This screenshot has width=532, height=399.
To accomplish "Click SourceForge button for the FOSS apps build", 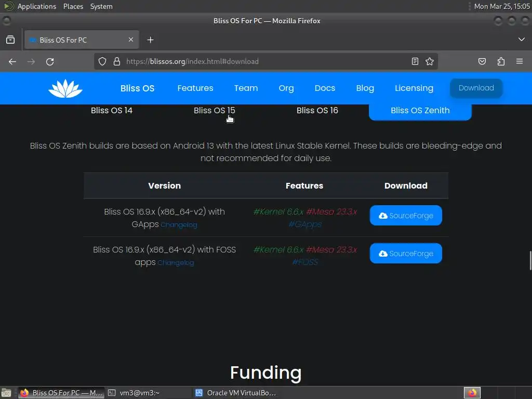I will click(x=406, y=254).
